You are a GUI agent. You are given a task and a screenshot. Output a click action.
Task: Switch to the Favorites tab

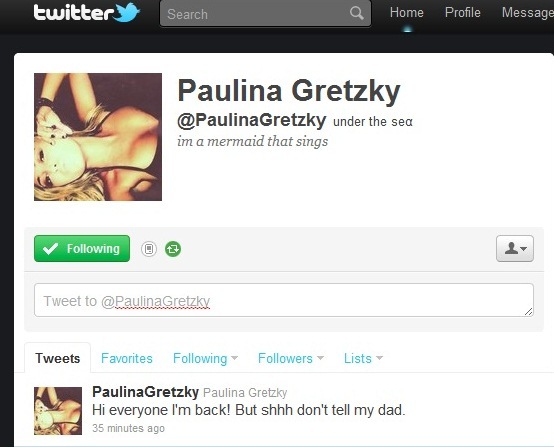click(x=126, y=358)
